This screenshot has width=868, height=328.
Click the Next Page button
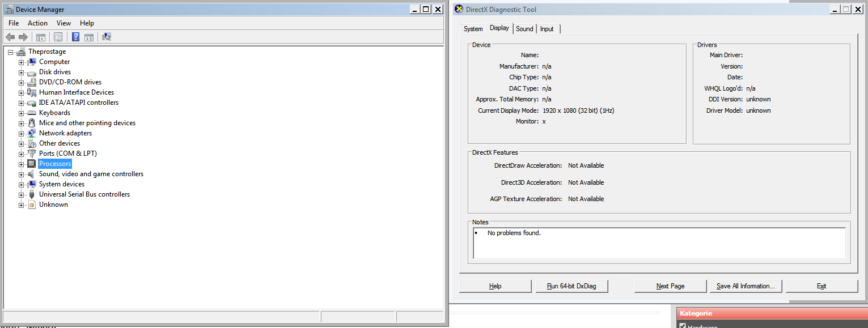click(671, 286)
